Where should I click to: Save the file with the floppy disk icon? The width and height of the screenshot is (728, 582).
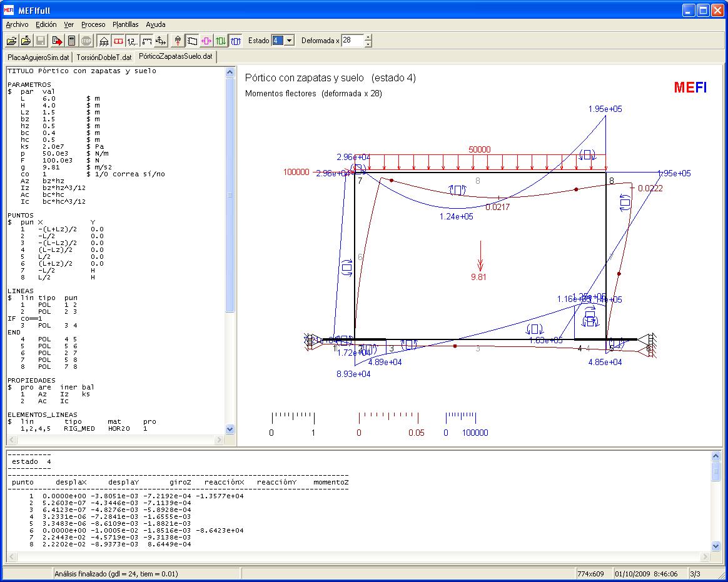point(41,41)
